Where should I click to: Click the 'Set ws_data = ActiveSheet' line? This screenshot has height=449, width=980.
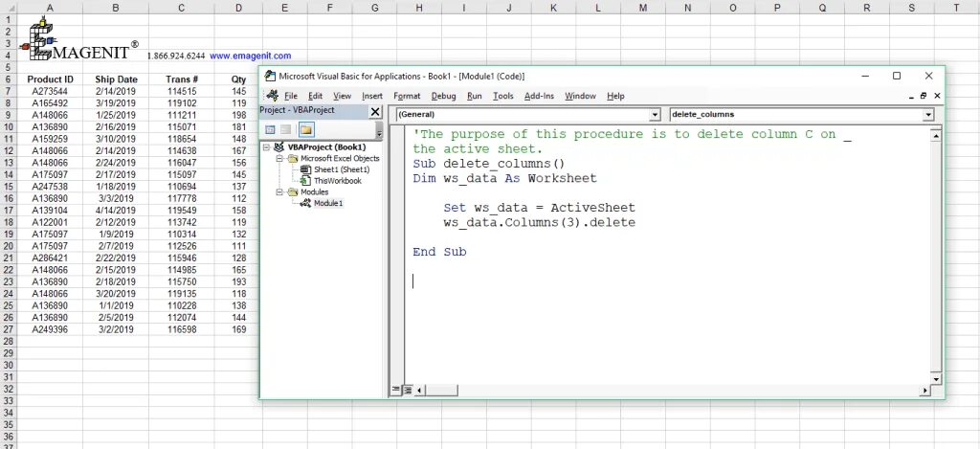[x=540, y=208]
